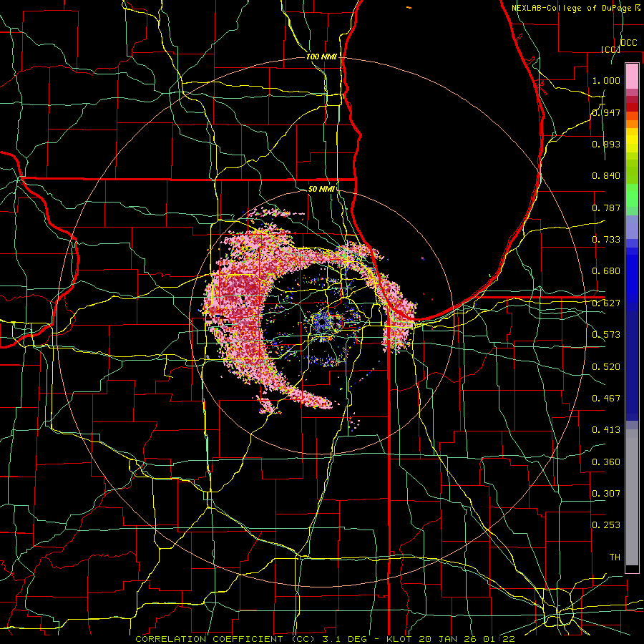Select the 0.680 scale value
This screenshot has width=644, height=644.
coord(606,271)
